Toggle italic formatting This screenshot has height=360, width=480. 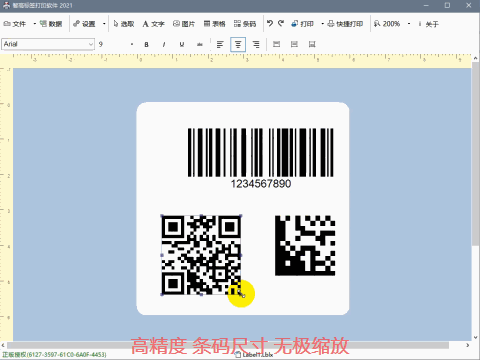tap(164, 44)
